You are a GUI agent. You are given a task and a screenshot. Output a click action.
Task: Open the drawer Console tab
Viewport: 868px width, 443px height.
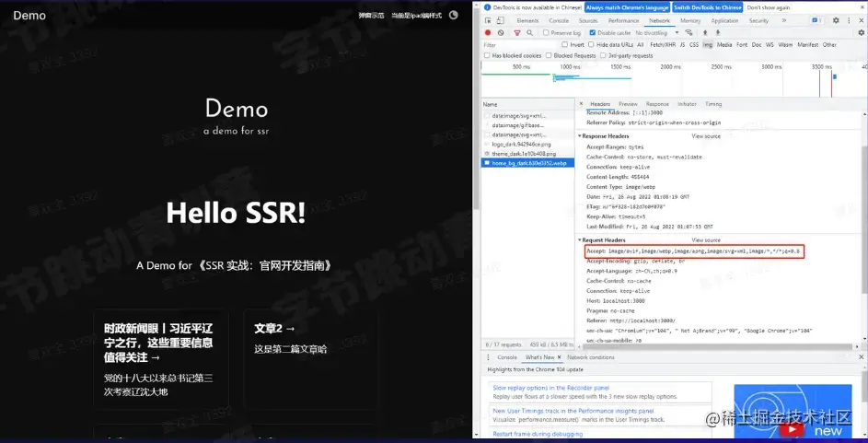pyautogui.click(x=507, y=357)
